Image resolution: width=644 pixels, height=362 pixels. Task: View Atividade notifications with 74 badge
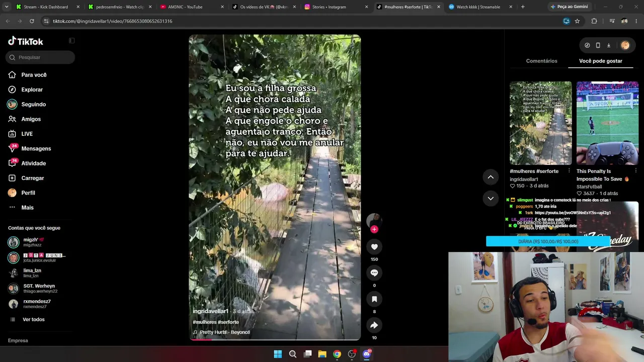coord(33,163)
